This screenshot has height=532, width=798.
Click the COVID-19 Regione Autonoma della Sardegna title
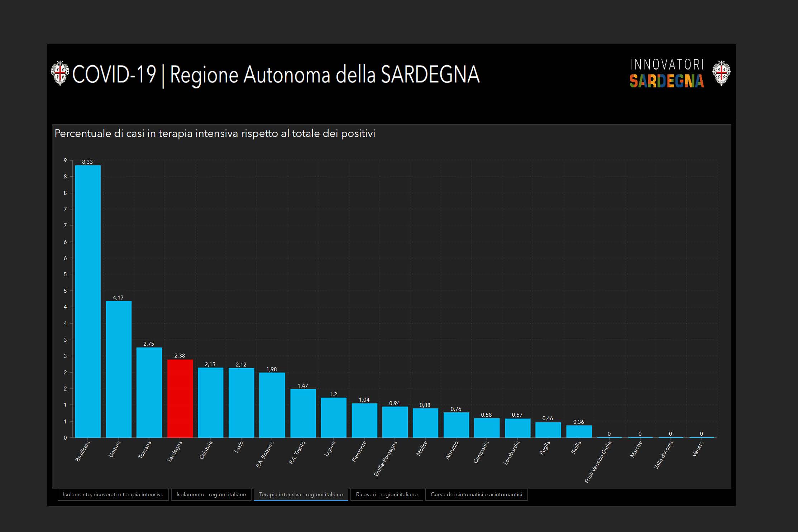coord(276,75)
